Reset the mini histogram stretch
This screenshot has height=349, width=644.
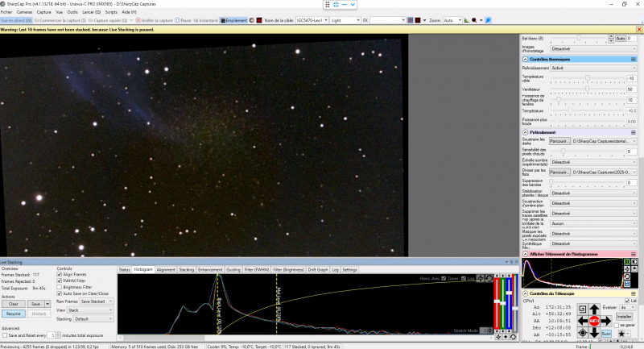pos(627,276)
